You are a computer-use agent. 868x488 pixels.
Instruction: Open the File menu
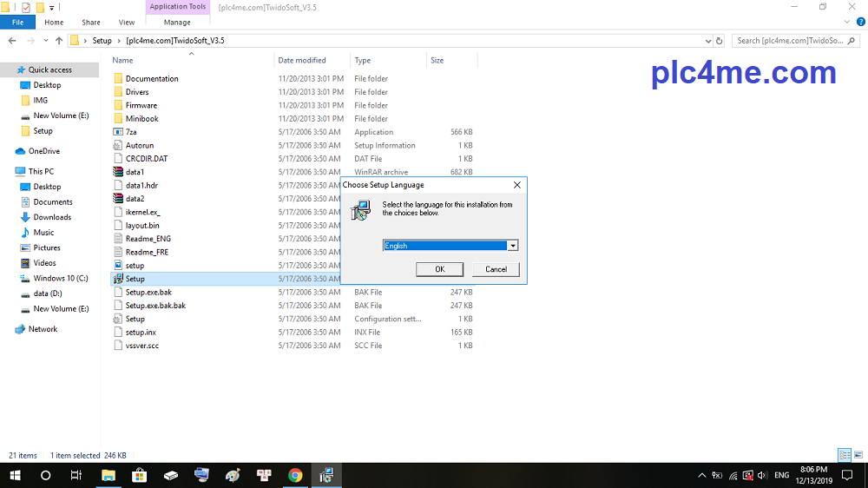(17, 23)
